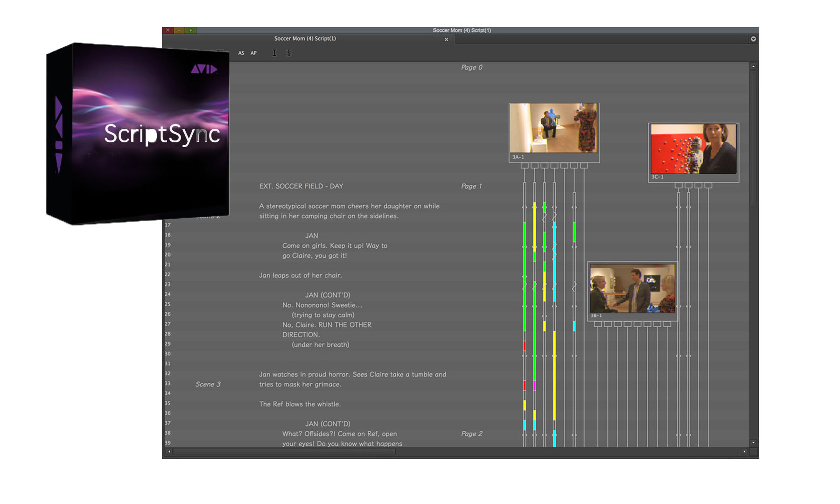
Task: Click the red take mark at line 33
Action: tap(525, 385)
